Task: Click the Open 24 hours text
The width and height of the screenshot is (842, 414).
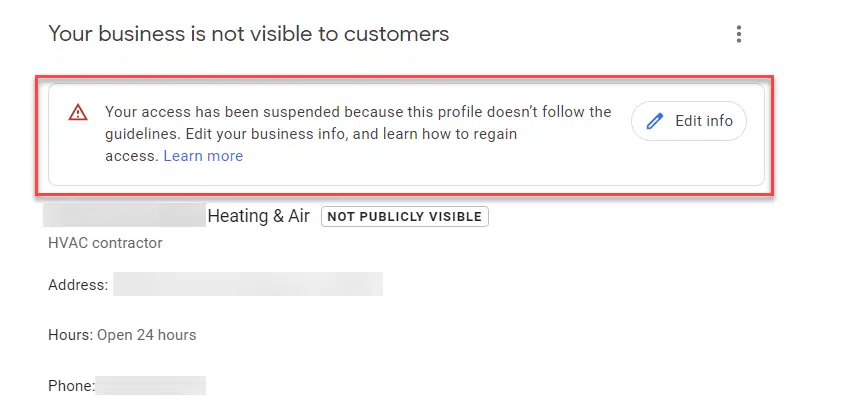Action: click(x=146, y=335)
